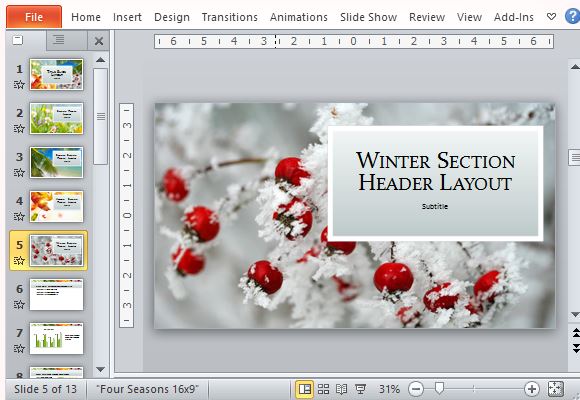The image size is (580, 400).
Task: Click main editor scroll down arrow
Action: (574, 315)
